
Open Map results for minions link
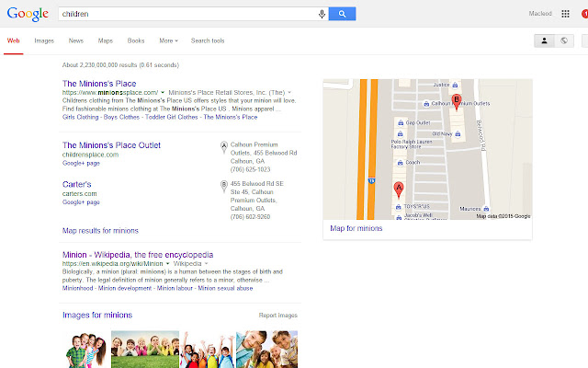pyautogui.click(x=100, y=231)
